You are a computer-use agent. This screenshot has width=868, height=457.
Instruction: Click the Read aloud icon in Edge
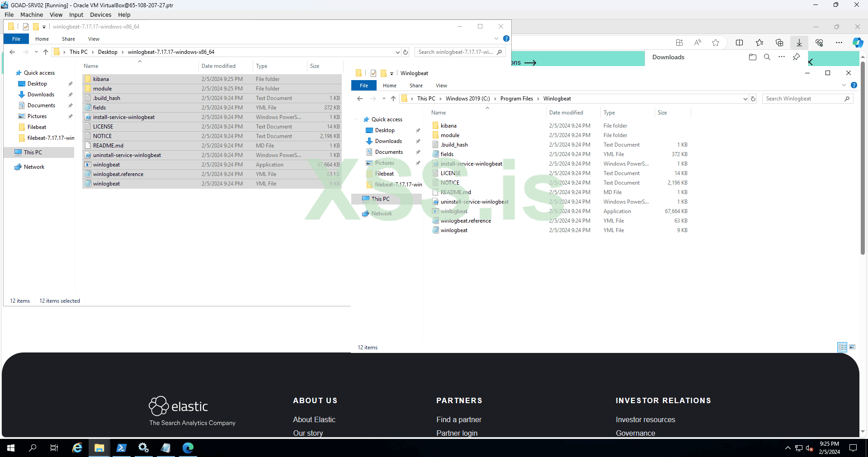click(x=698, y=43)
